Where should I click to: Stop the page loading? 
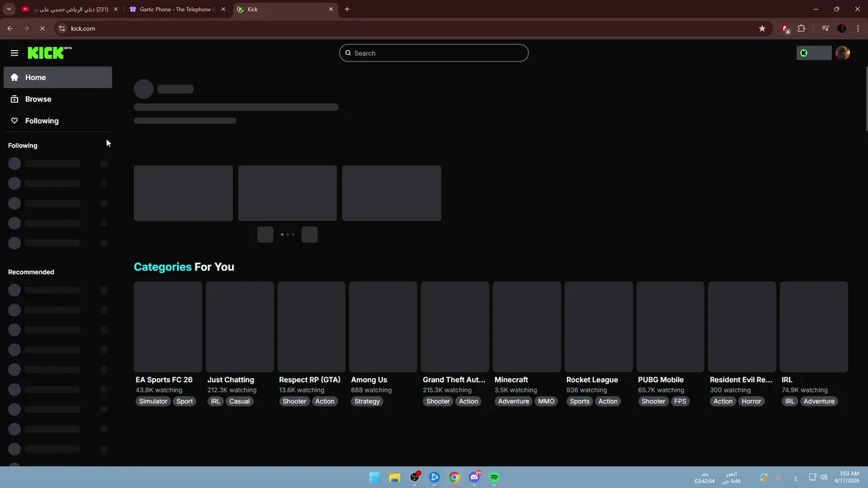(42, 28)
